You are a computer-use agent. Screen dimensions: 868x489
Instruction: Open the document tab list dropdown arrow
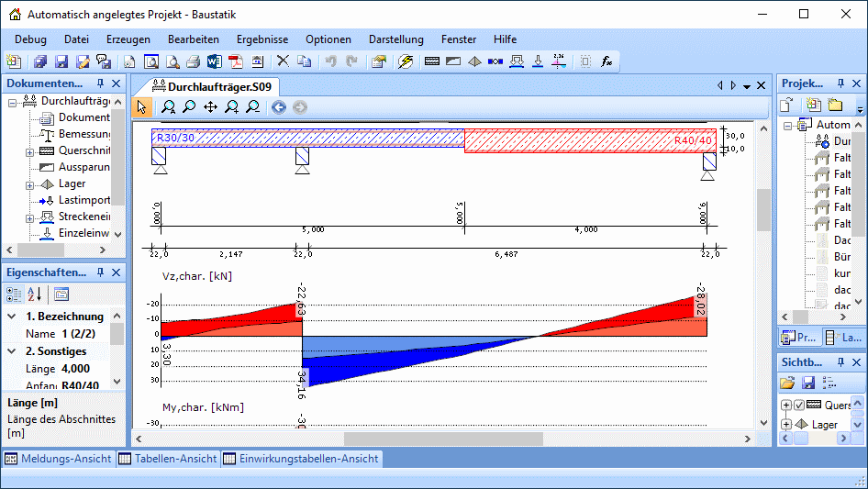[x=747, y=86]
